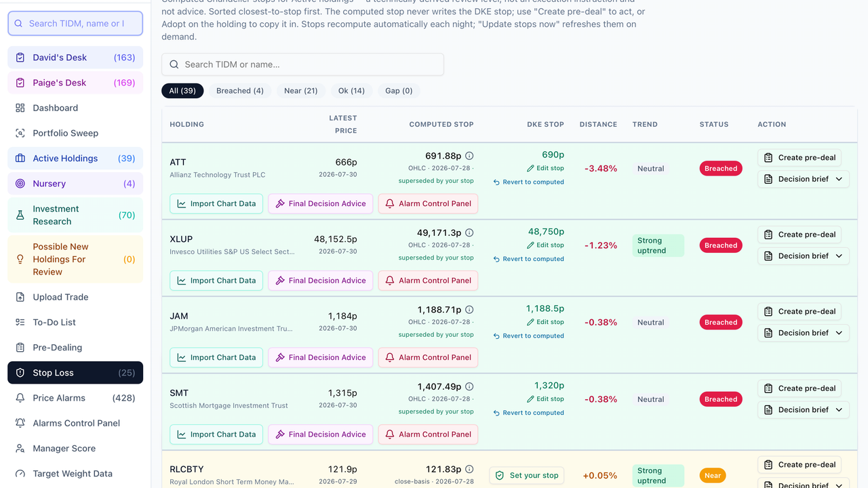
Task: Open Price Alarms list
Action: [75, 398]
